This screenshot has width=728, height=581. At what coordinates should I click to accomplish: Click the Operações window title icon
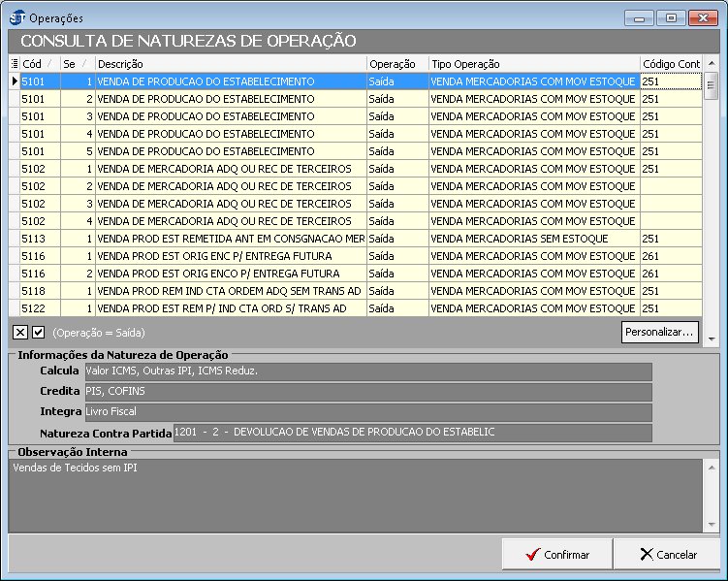click(x=17, y=18)
